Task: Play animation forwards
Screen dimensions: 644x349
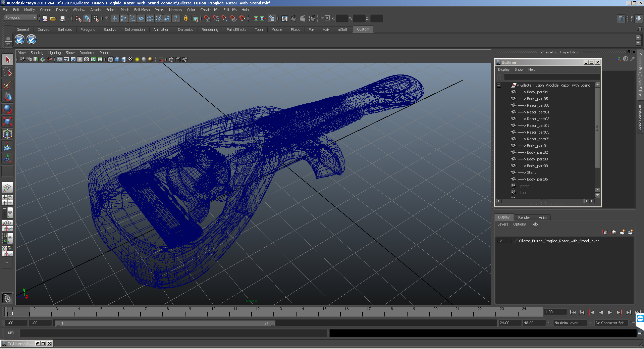Action: tap(610, 312)
